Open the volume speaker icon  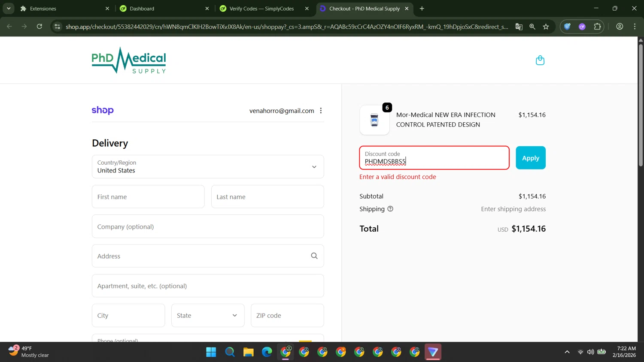(x=591, y=352)
